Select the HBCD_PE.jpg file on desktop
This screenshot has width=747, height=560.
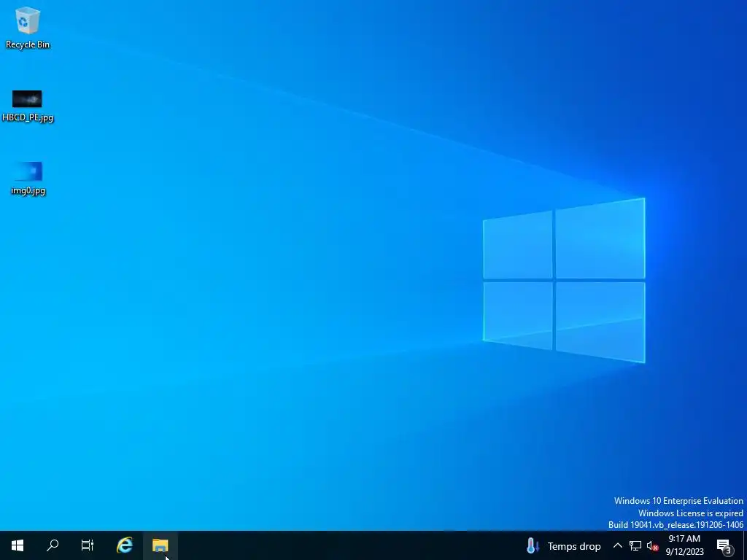point(28,106)
